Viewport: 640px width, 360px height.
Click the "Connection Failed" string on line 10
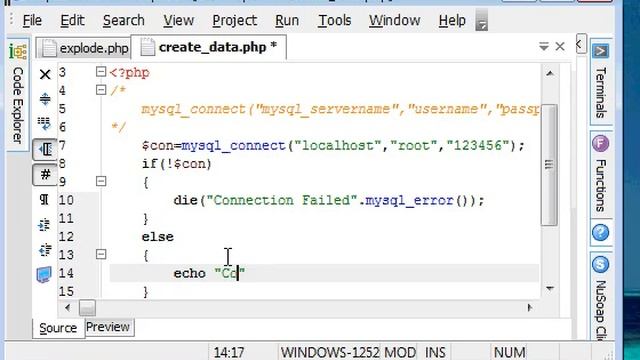(282, 200)
